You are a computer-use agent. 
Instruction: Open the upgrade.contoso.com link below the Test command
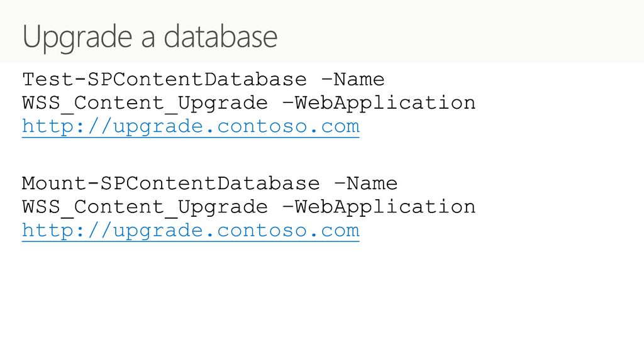191,127
